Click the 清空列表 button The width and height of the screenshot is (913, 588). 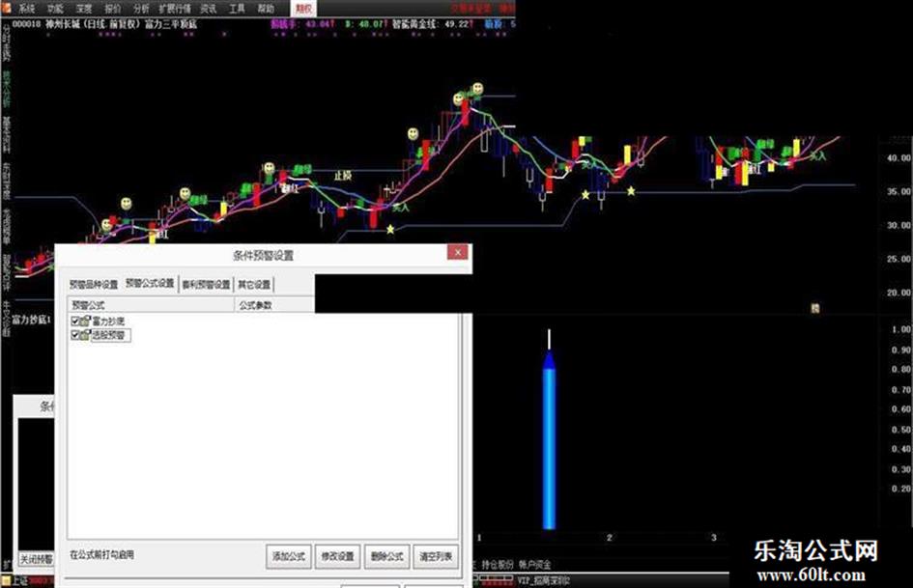tap(436, 556)
